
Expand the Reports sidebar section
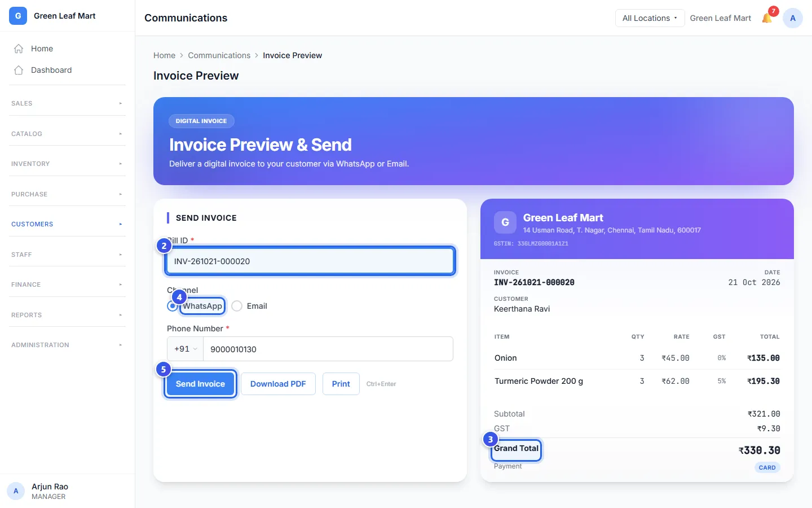pos(68,315)
